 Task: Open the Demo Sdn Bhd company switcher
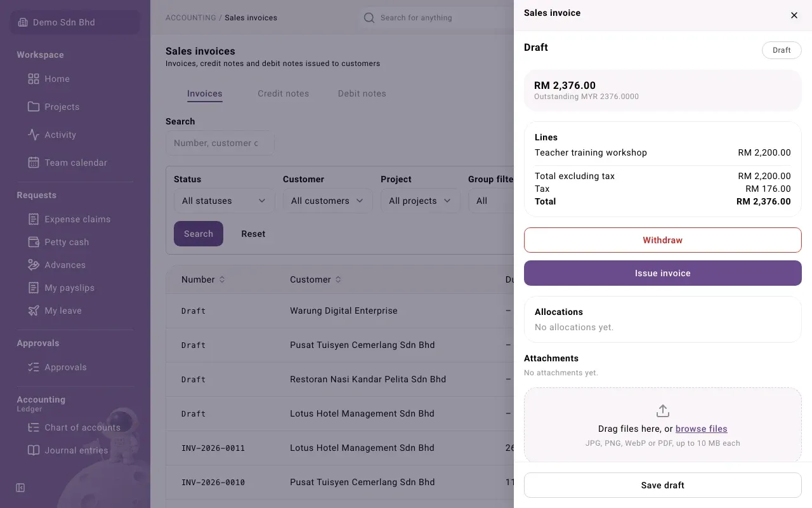75,22
